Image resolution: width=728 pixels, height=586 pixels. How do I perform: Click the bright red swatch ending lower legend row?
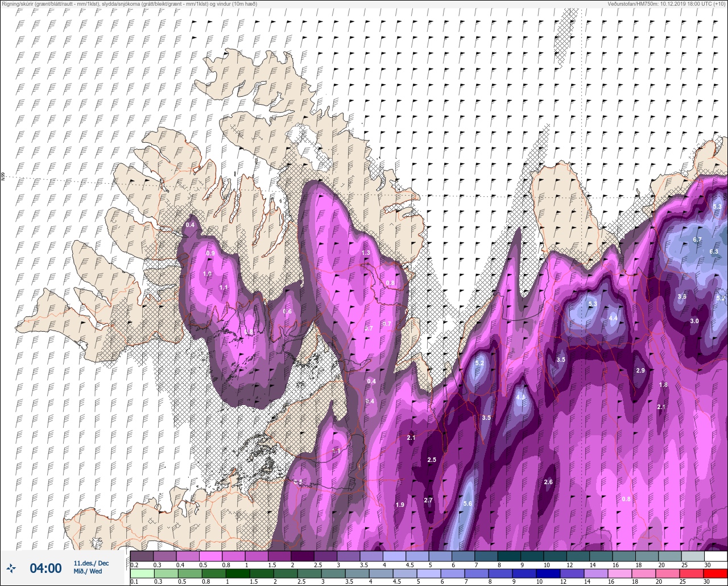coord(715,573)
